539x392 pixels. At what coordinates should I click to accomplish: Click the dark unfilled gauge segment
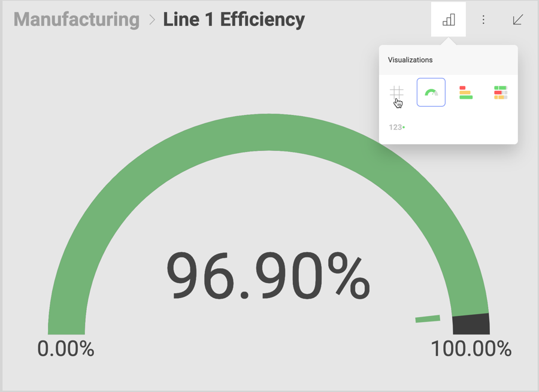point(471,324)
